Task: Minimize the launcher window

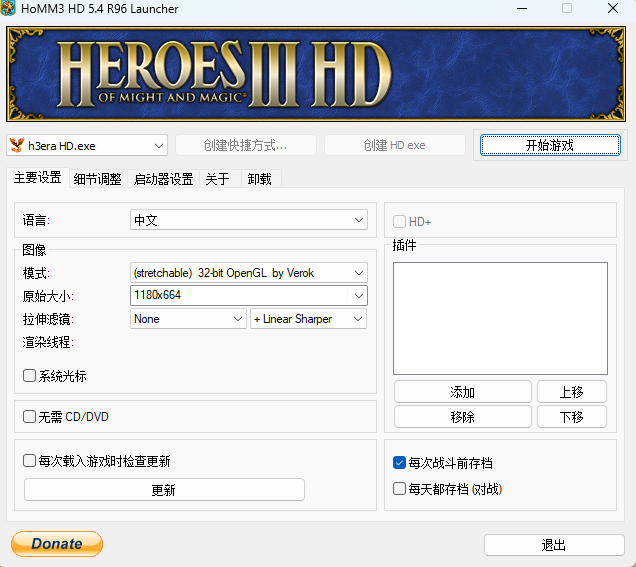Action: 522,9
